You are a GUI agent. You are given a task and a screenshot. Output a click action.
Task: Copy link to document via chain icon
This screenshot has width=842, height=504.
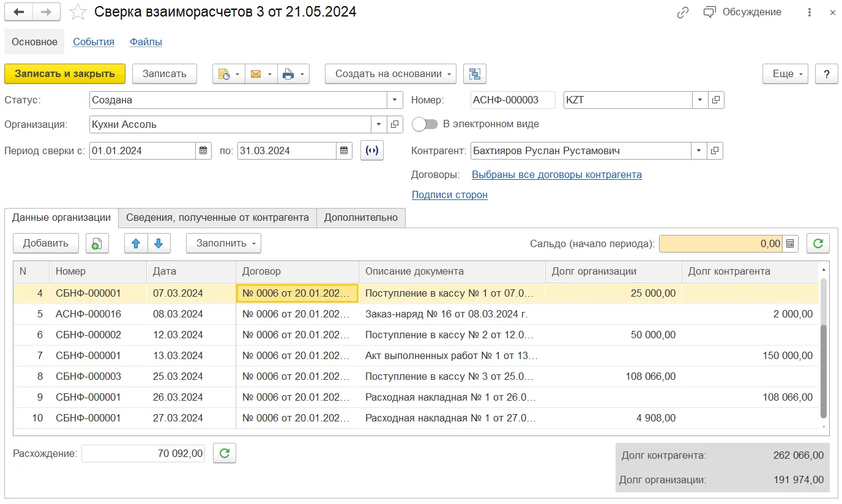[683, 12]
